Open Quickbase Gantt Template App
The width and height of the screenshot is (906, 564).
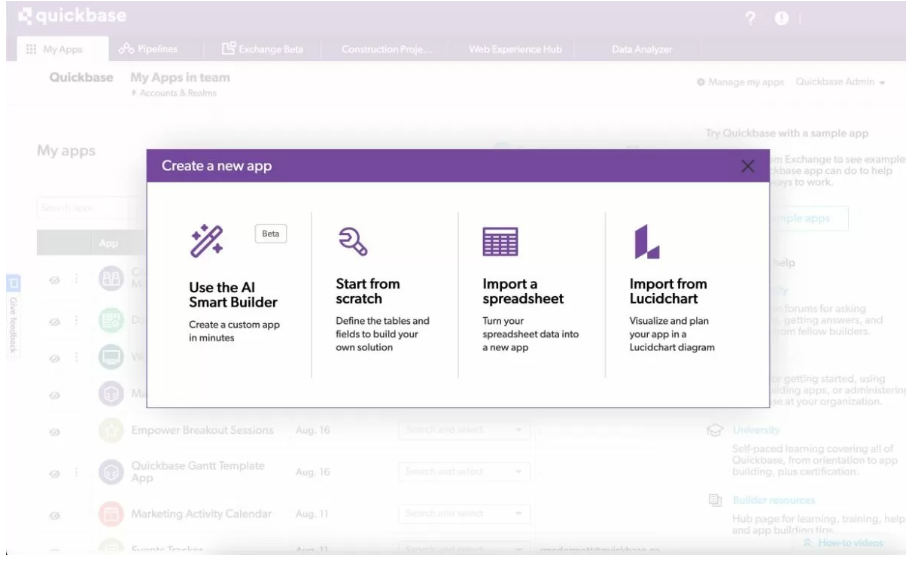pos(198,472)
